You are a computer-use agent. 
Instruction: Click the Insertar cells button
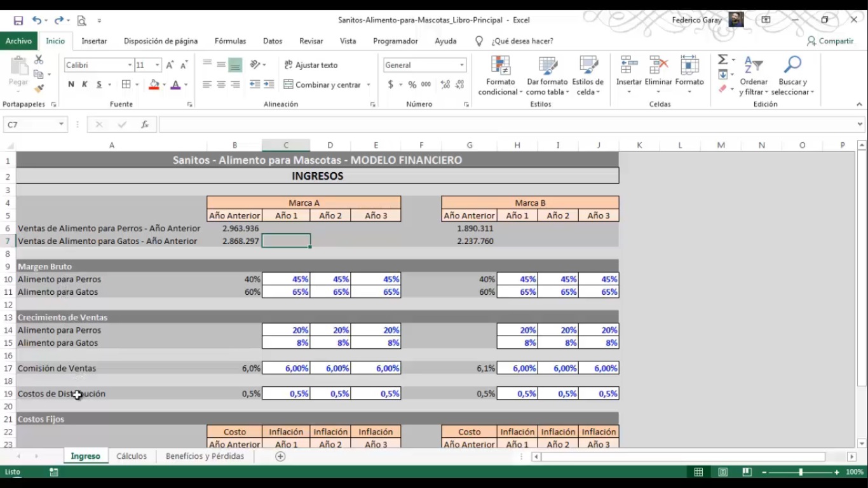[629, 76]
